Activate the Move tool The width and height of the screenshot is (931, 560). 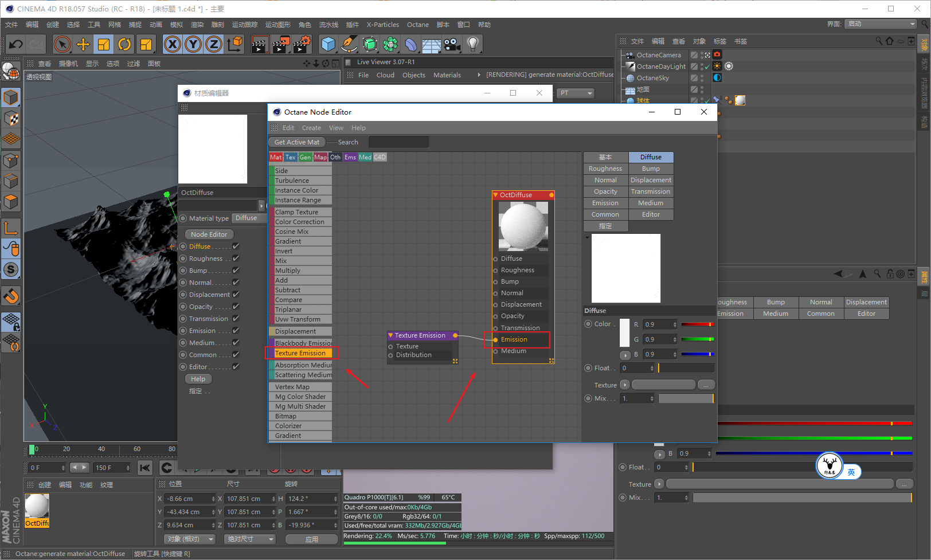[83, 44]
